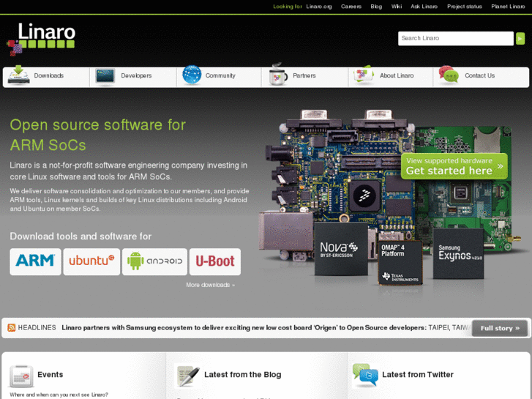Open the Developers menu
This screenshot has height=399, width=532.
133,77
